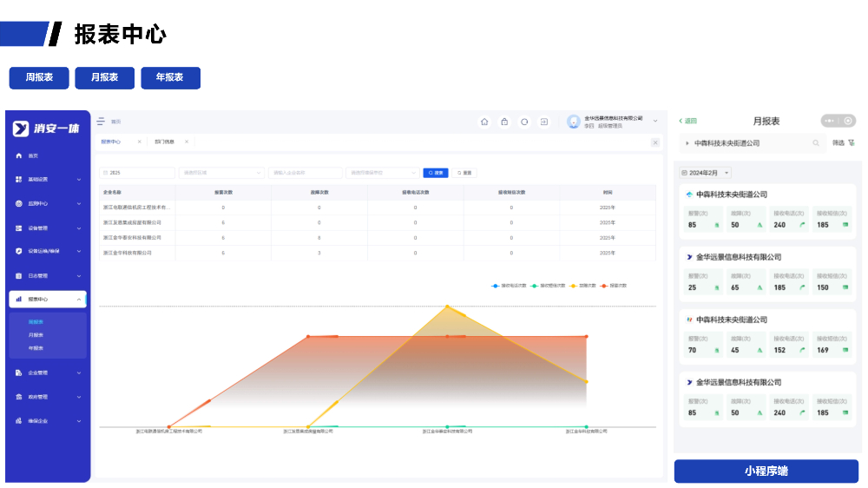Click the circle close icon in mini program capsule

pos(847,121)
